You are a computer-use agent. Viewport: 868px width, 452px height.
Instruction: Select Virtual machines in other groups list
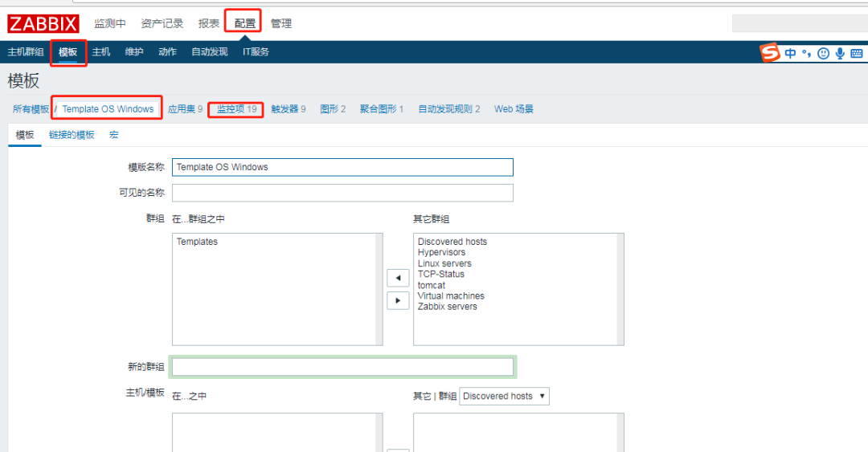click(x=451, y=295)
